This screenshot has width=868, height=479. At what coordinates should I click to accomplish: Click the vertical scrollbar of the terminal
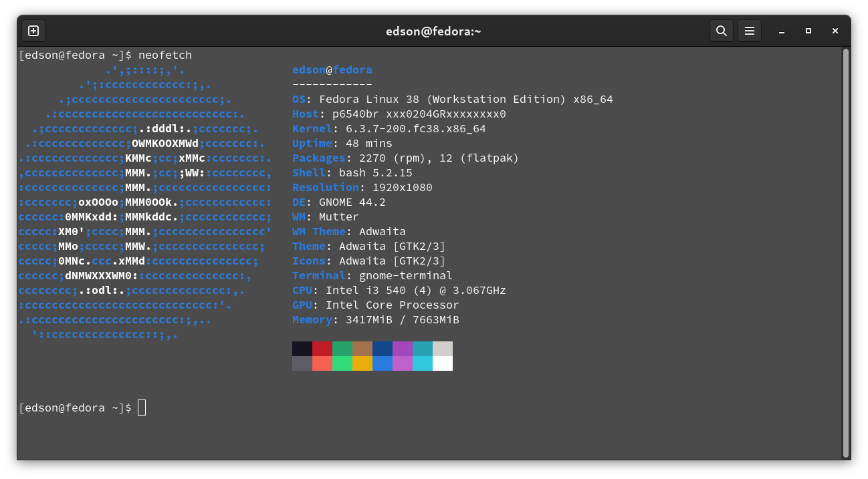click(x=846, y=253)
